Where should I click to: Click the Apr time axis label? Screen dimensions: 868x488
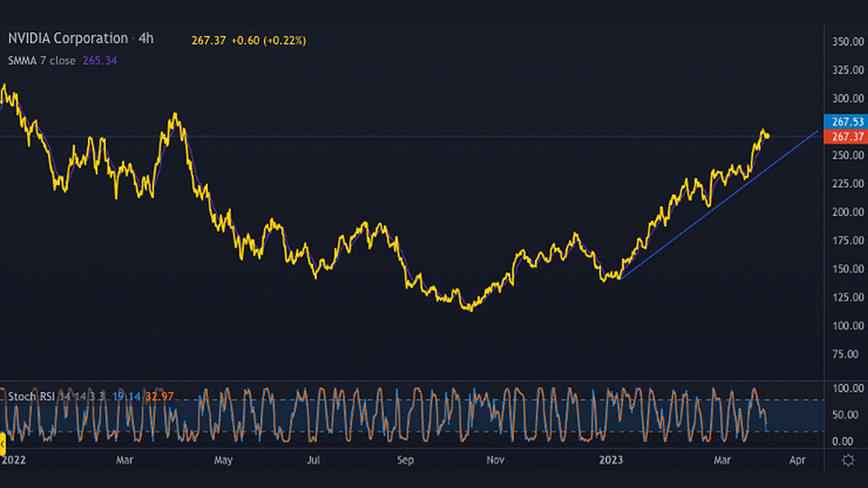pyautogui.click(x=797, y=460)
